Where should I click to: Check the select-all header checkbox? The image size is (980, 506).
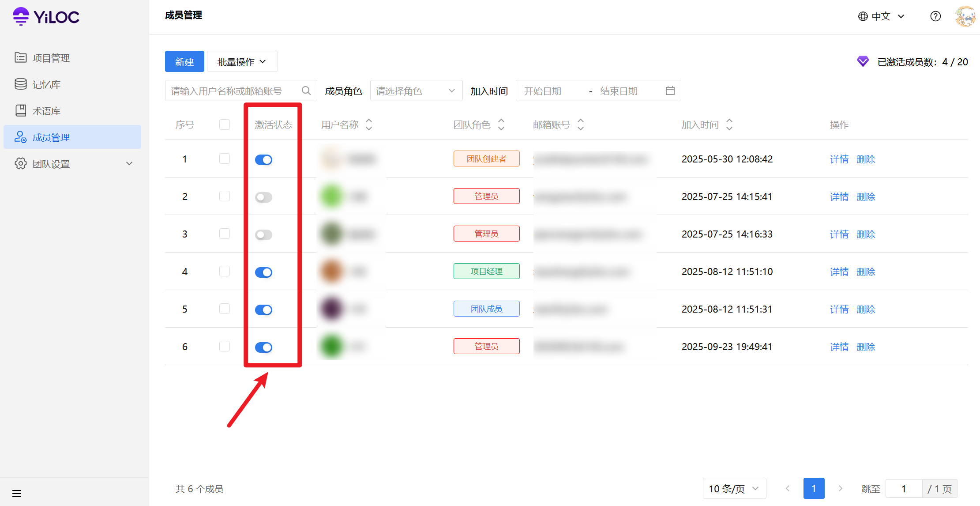tap(225, 125)
